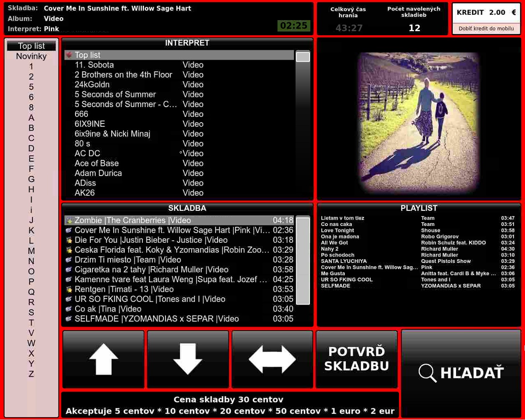This screenshot has height=420, width=525.
Task: Jump to letter M in alphabet list
Action: click(x=31, y=251)
